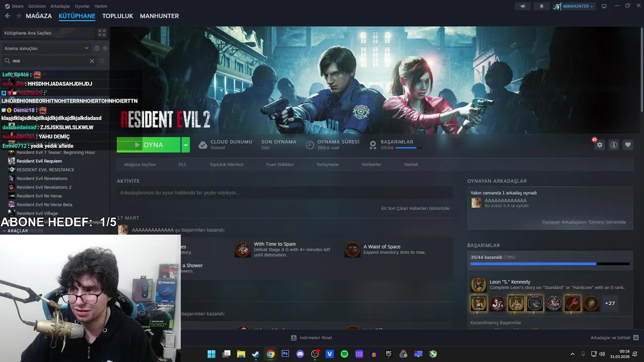Image resolution: width=644 pixels, height=362 pixels.
Task: Open the Görünüm menu
Action: 37,6
